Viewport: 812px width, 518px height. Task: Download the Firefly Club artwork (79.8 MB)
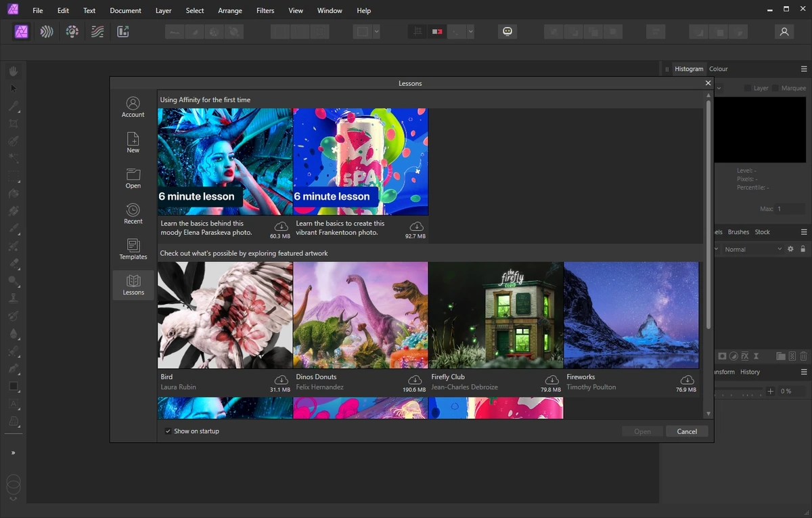551,380
